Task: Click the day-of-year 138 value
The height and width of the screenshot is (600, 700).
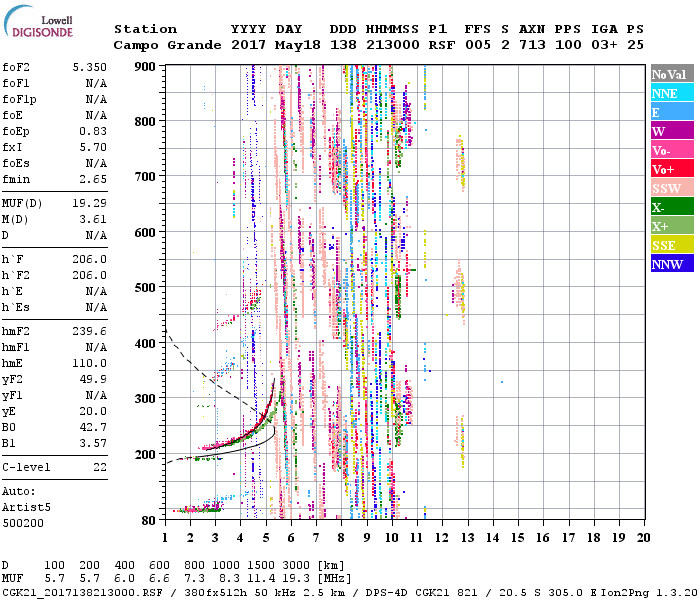Action: pos(343,45)
